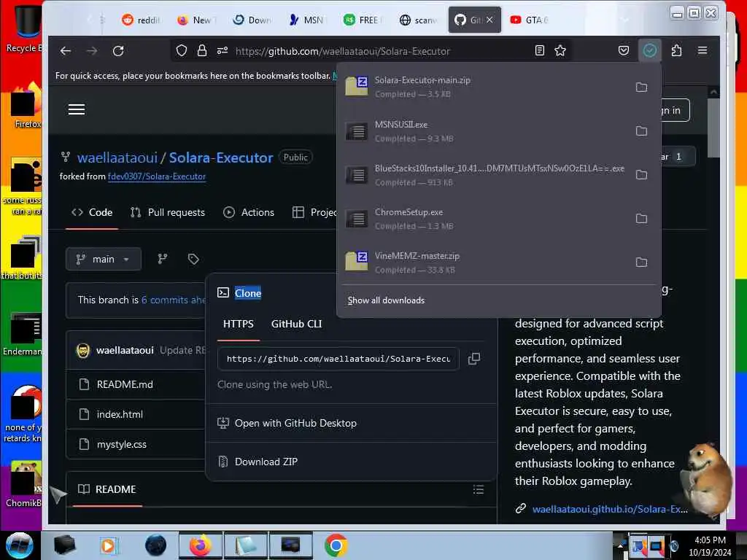Open Chrome from the taskbar

(336, 545)
